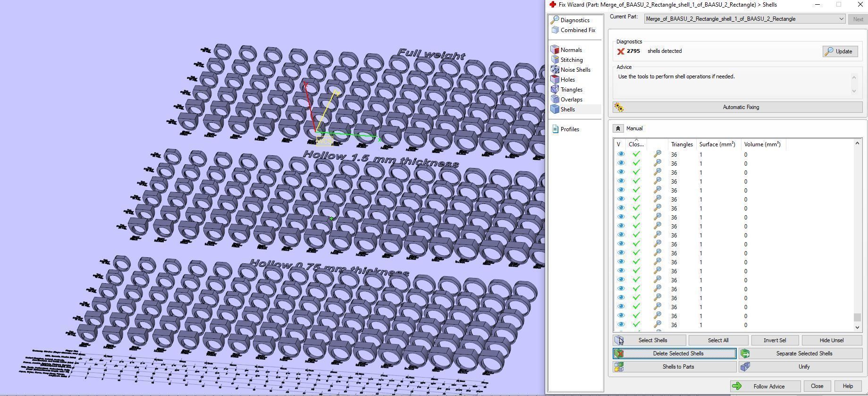Image resolution: width=868 pixels, height=396 pixels.
Task: Click the red X shells detected icon
Action: [621, 51]
